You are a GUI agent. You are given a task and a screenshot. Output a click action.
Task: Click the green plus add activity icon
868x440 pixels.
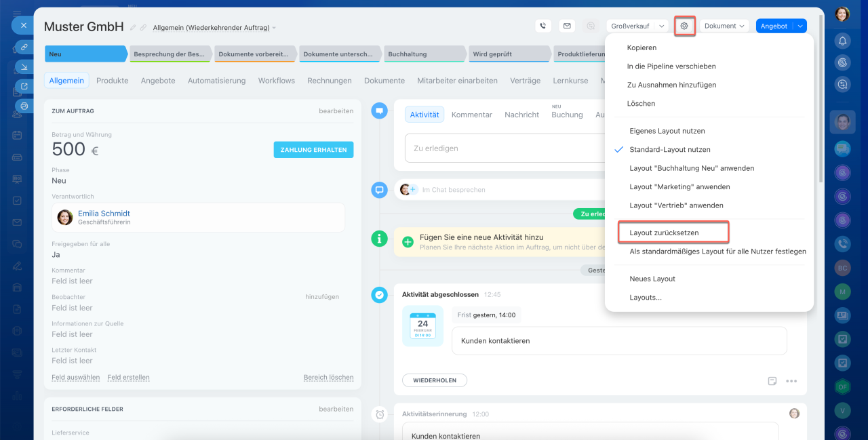pos(408,242)
